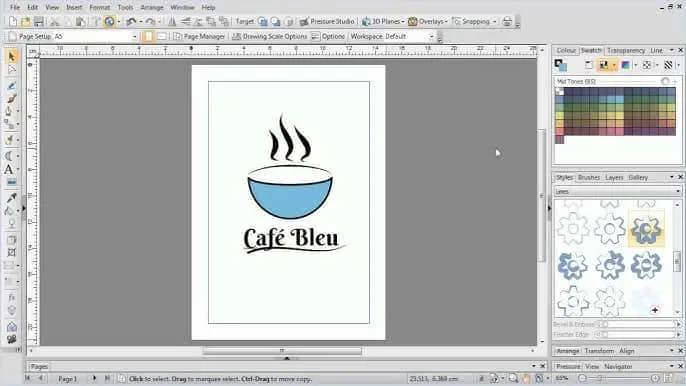This screenshot has height=386, width=686.
Task: Switch to the Transform tab
Action: tap(599, 351)
